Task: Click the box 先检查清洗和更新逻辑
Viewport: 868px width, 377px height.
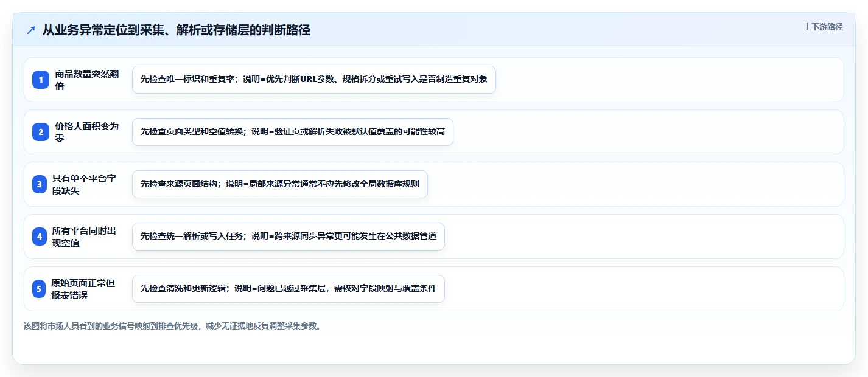Action: [x=289, y=289]
